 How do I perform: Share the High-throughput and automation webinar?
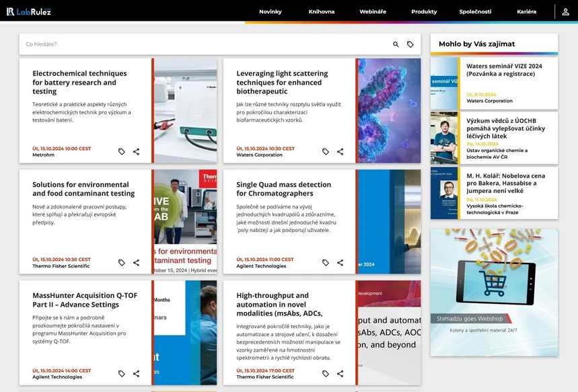(x=340, y=374)
